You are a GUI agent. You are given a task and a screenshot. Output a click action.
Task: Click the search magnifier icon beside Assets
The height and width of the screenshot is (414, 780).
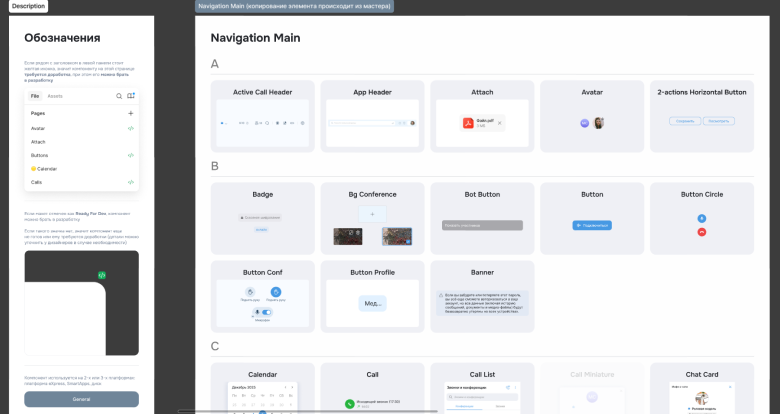119,96
